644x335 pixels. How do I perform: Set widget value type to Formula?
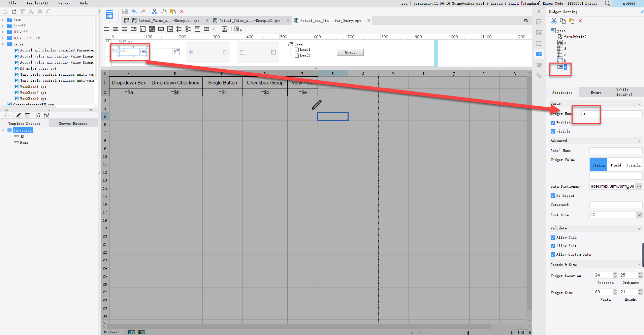pyautogui.click(x=634, y=165)
